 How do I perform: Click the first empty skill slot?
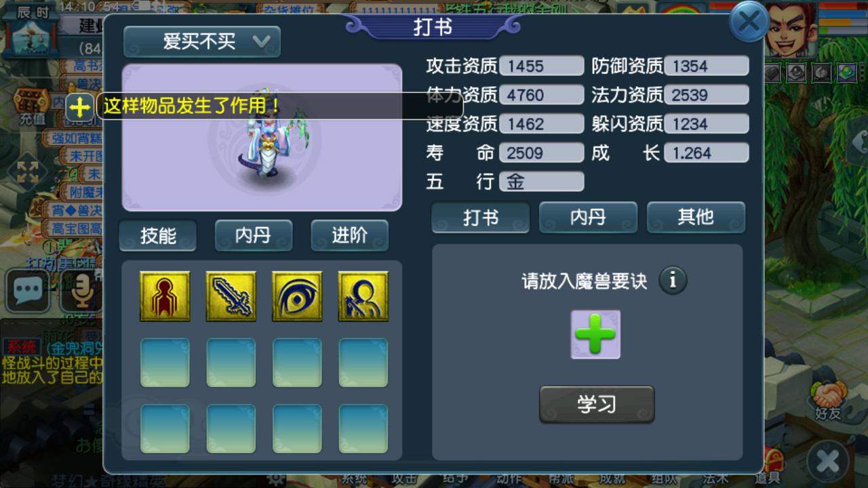tap(165, 363)
